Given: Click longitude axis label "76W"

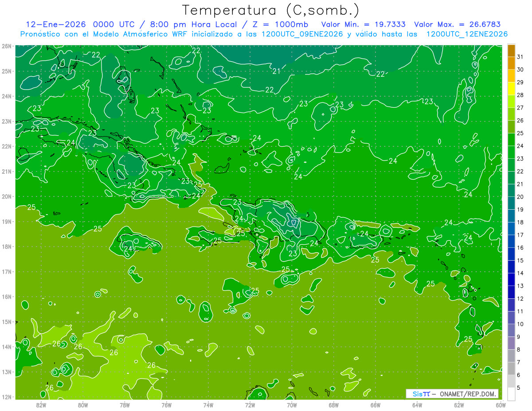Looking at the screenshot, I should coord(166,405).
